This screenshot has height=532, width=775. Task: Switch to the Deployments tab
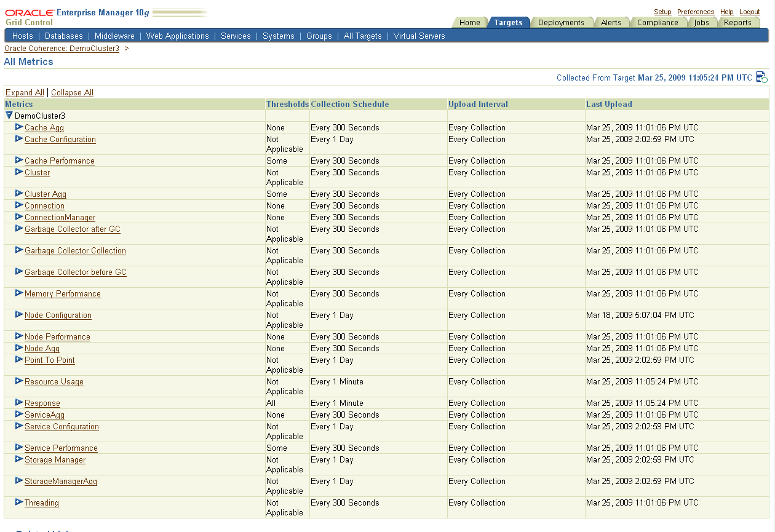(x=562, y=22)
